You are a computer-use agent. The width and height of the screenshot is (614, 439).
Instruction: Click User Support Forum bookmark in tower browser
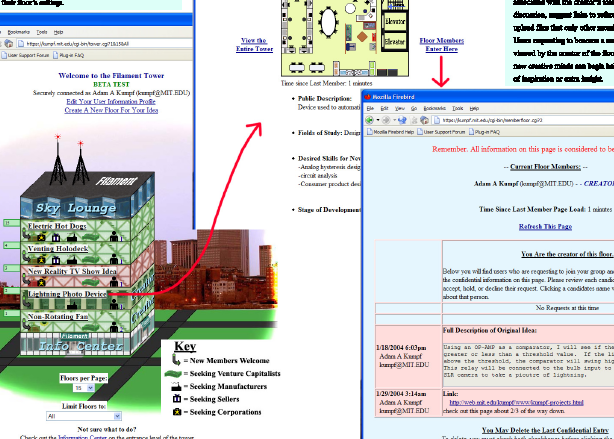click(25, 55)
